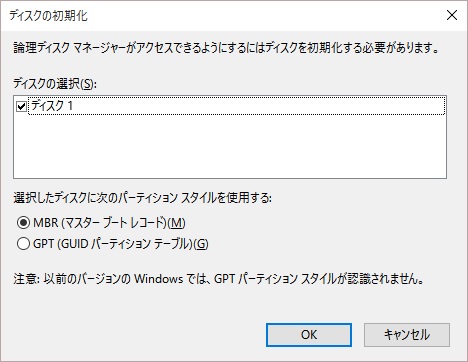This screenshot has height=362, width=468.
Task: Click the GPT (GUID パーティション テーブル) label
Action: coord(121,244)
